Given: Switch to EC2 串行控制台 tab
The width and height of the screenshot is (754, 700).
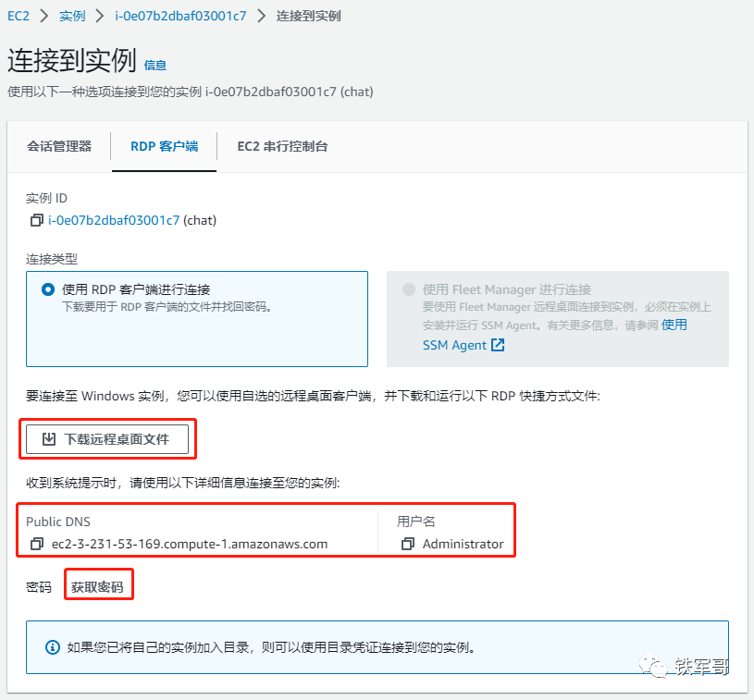Looking at the screenshot, I should coord(282,146).
